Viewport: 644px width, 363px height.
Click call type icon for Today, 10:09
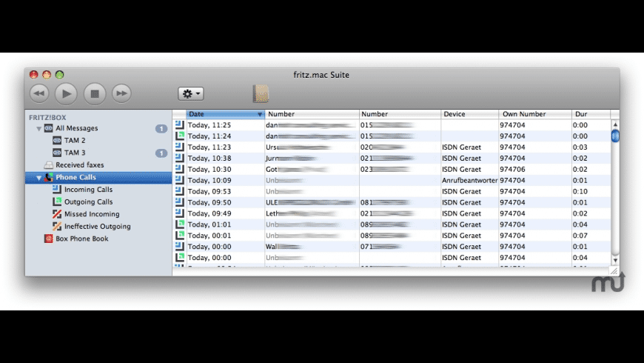[x=179, y=180]
